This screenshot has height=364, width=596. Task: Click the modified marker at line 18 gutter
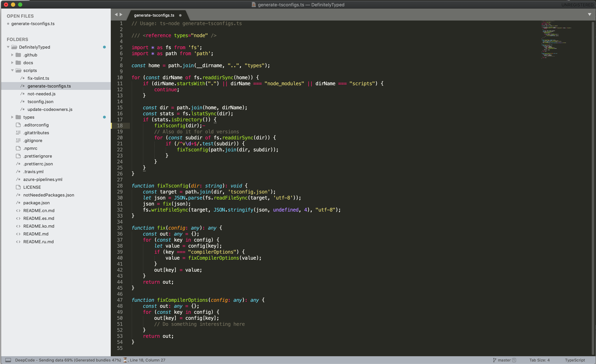click(111, 125)
